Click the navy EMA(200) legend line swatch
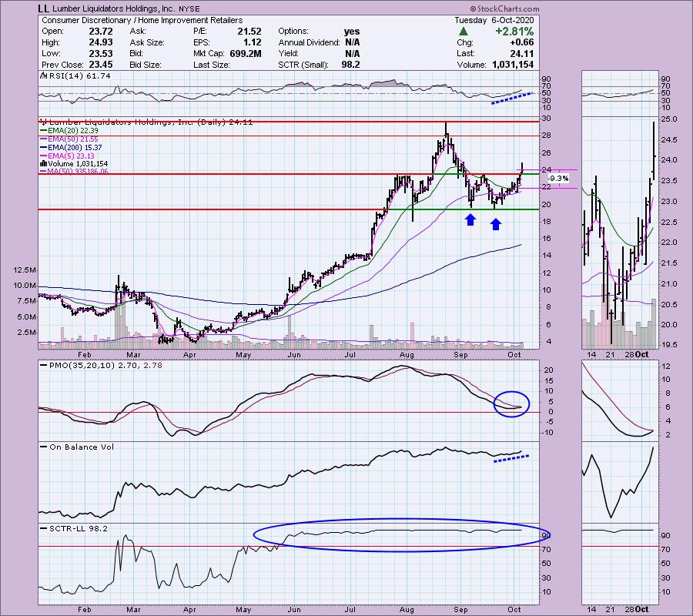Viewport: 693px width, 616px height. (44, 148)
